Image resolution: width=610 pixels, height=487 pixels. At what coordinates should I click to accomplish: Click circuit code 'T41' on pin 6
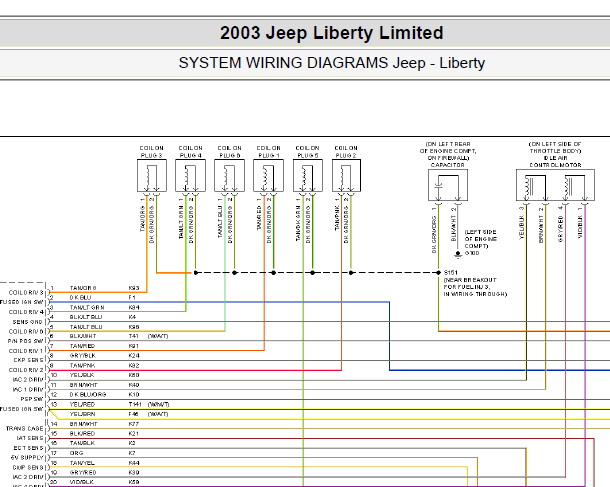tap(133, 336)
